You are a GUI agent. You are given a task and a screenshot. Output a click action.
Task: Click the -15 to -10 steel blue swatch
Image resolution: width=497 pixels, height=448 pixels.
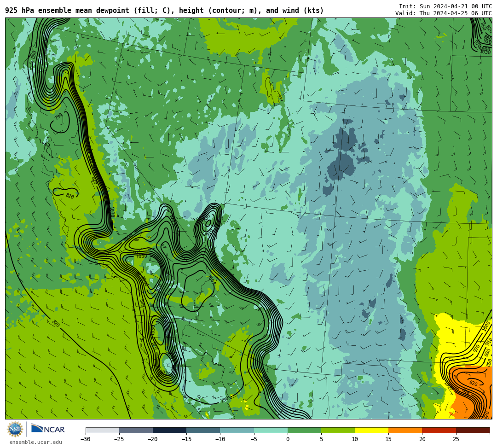[x=203, y=430]
